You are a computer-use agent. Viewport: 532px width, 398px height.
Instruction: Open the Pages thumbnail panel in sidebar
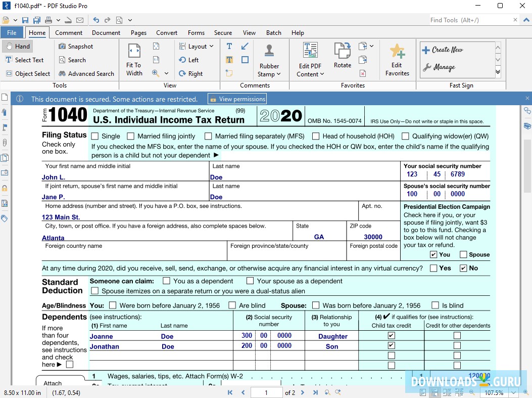(5, 98)
